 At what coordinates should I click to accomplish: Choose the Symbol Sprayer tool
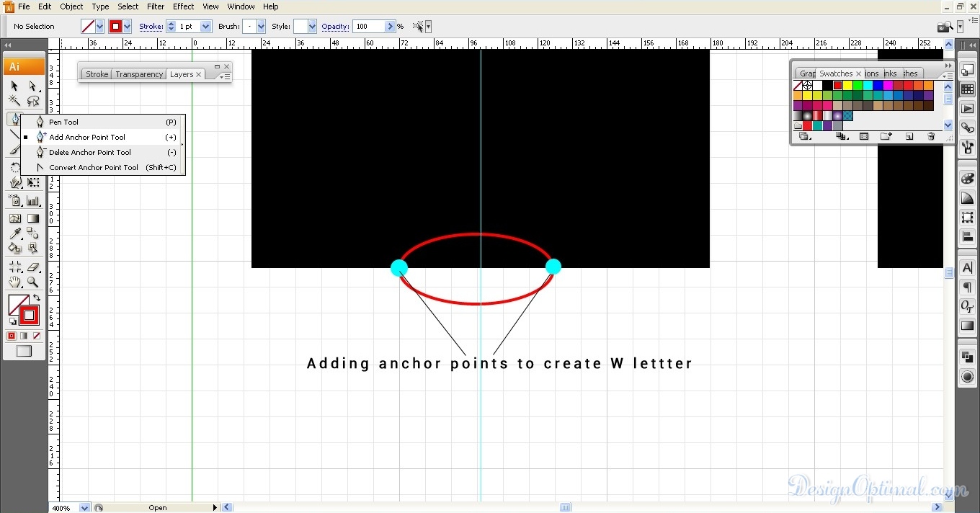pos(14,201)
